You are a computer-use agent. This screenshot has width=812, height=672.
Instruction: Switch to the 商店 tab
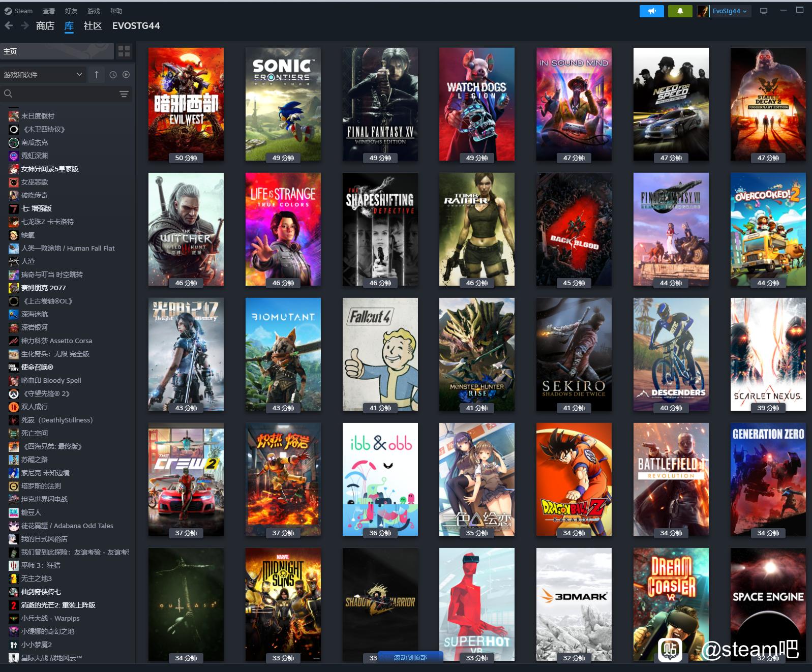(45, 26)
